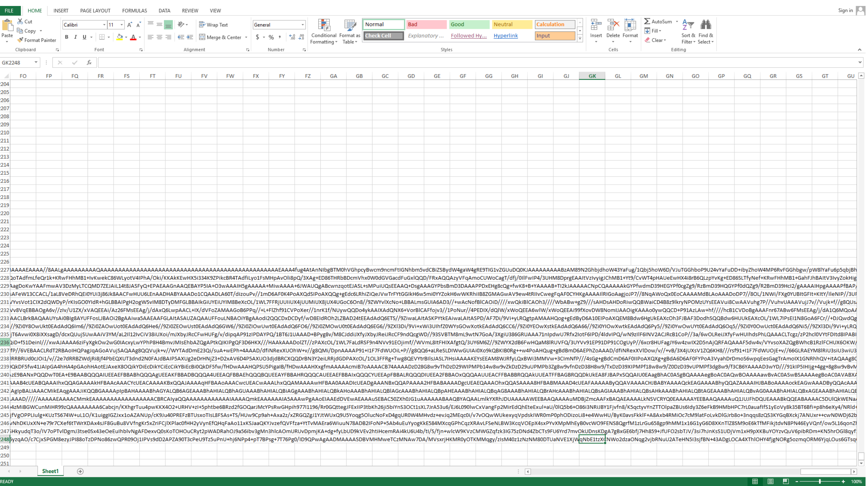The width and height of the screenshot is (868, 486).
Task: Apply the Check Cell style
Action: coord(383,36)
